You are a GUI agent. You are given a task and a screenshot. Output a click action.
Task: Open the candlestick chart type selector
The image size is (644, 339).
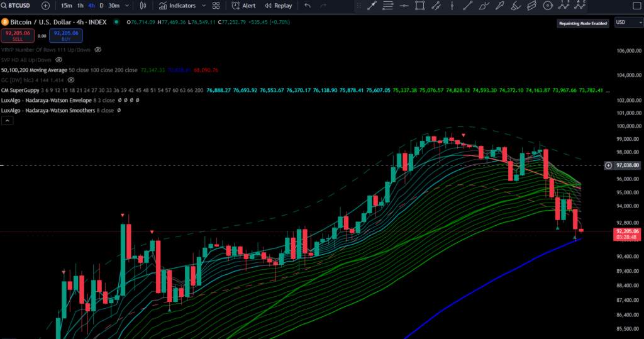click(143, 6)
